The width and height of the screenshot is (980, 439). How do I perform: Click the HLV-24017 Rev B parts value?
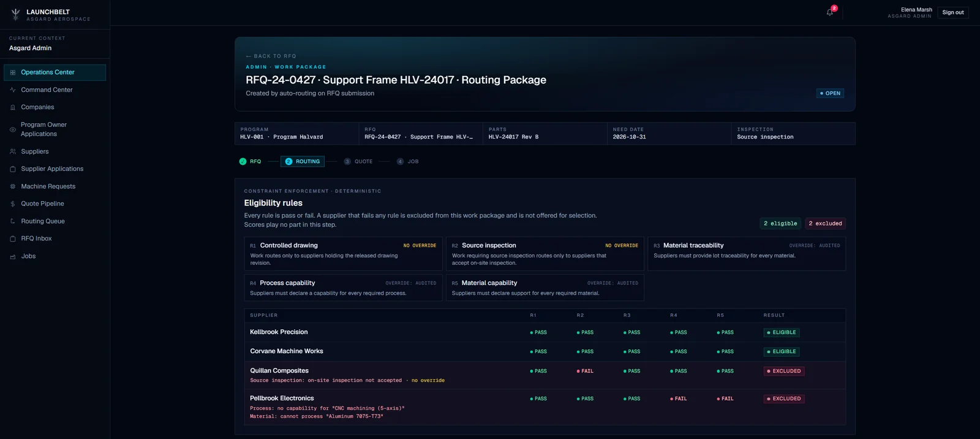tap(513, 137)
